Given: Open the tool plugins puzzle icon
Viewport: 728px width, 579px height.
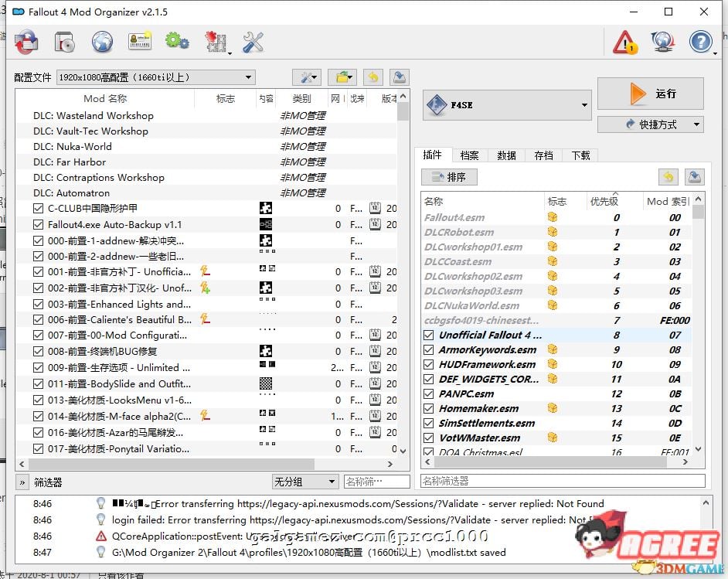Looking at the screenshot, I should point(215,43).
